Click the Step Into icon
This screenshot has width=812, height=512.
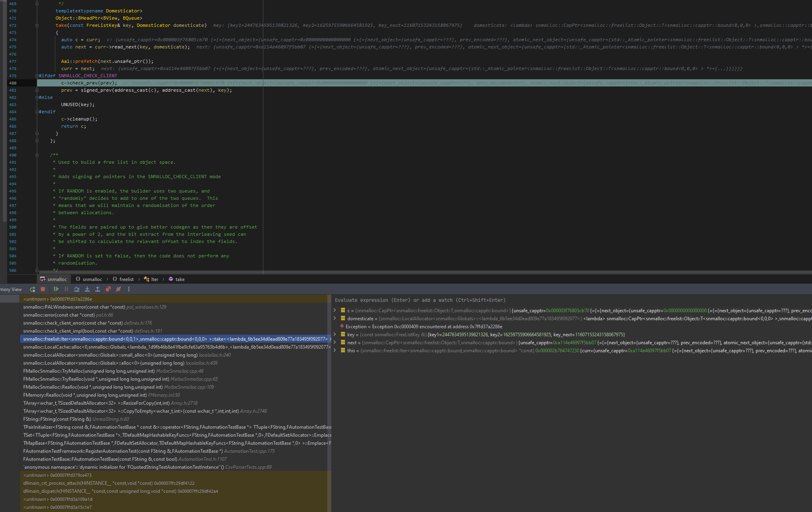[x=87, y=289]
